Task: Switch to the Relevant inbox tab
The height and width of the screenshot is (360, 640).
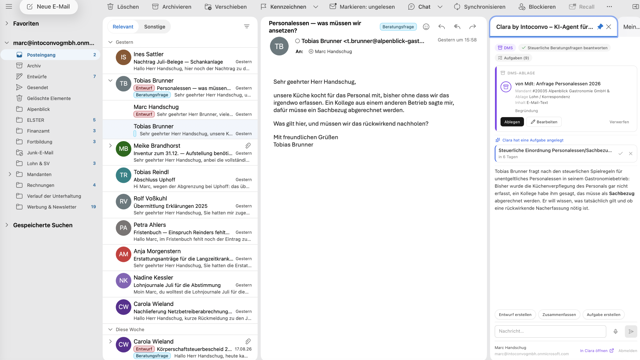Action: pyautogui.click(x=123, y=27)
